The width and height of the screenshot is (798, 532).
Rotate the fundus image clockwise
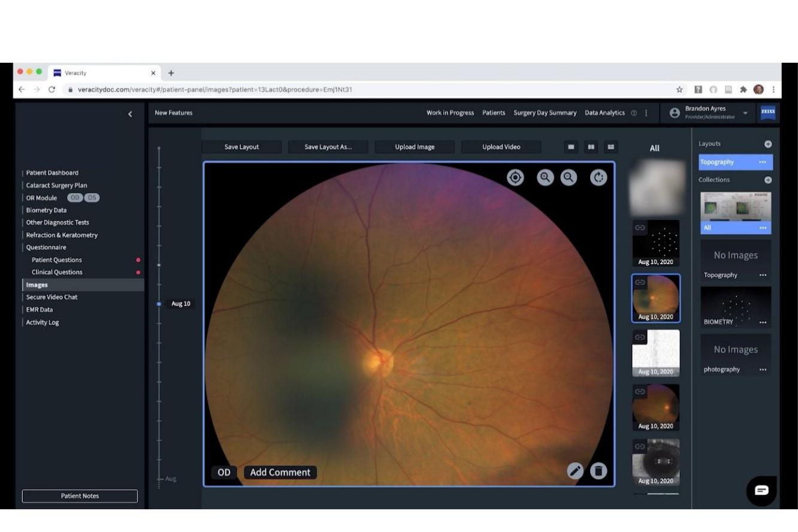pos(598,177)
